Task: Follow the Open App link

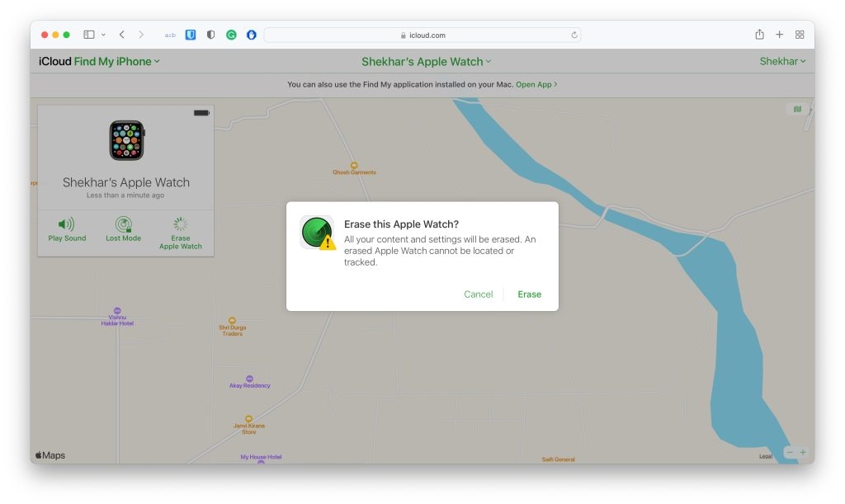Action: 536,84
